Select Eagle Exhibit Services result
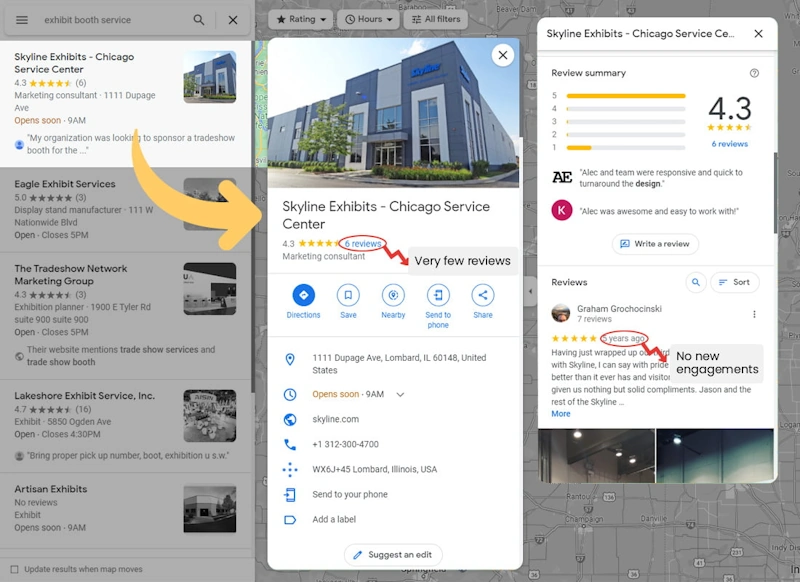 coord(126,210)
